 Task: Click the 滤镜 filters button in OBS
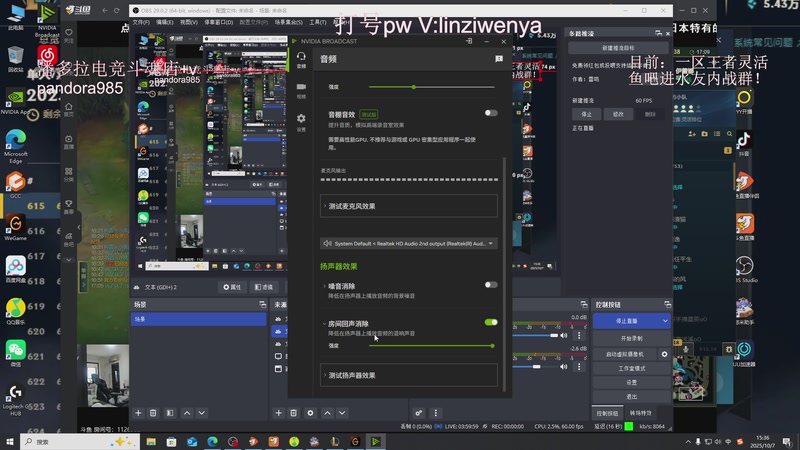point(264,287)
